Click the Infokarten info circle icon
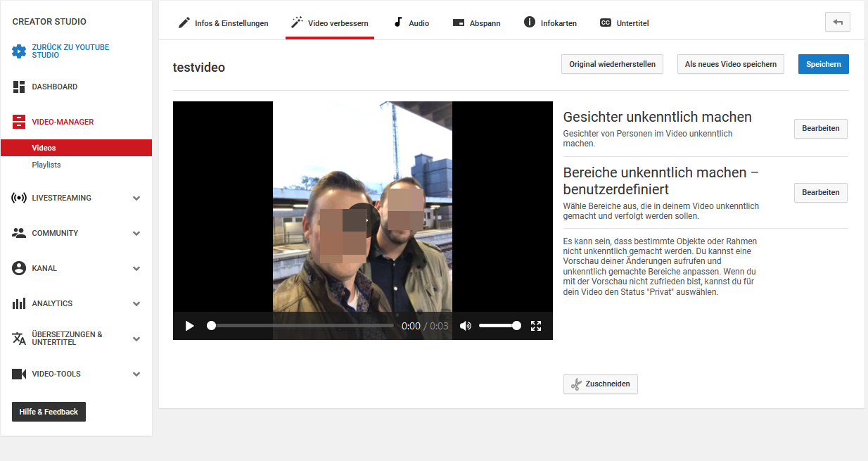The width and height of the screenshot is (868, 461). point(530,23)
